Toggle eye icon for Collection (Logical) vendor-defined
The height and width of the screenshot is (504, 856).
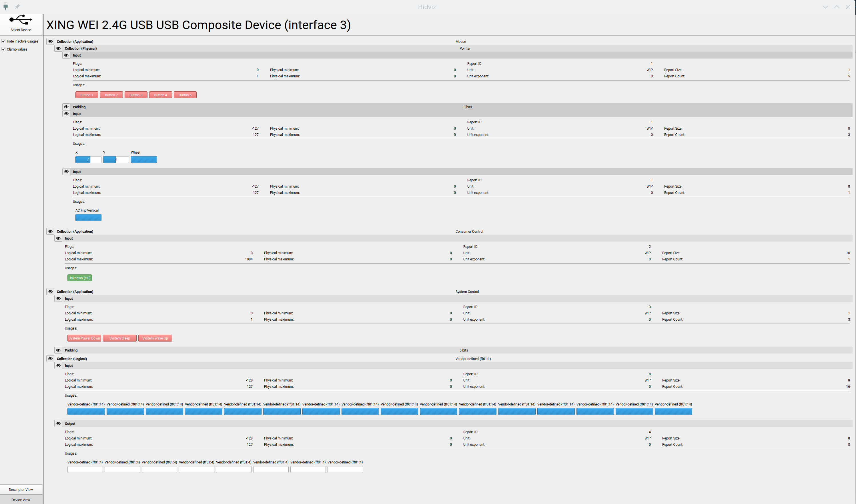click(x=50, y=359)
